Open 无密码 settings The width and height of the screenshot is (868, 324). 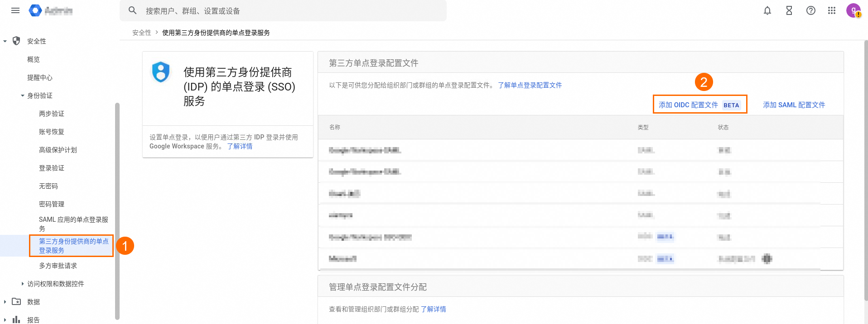pos(48,186)
